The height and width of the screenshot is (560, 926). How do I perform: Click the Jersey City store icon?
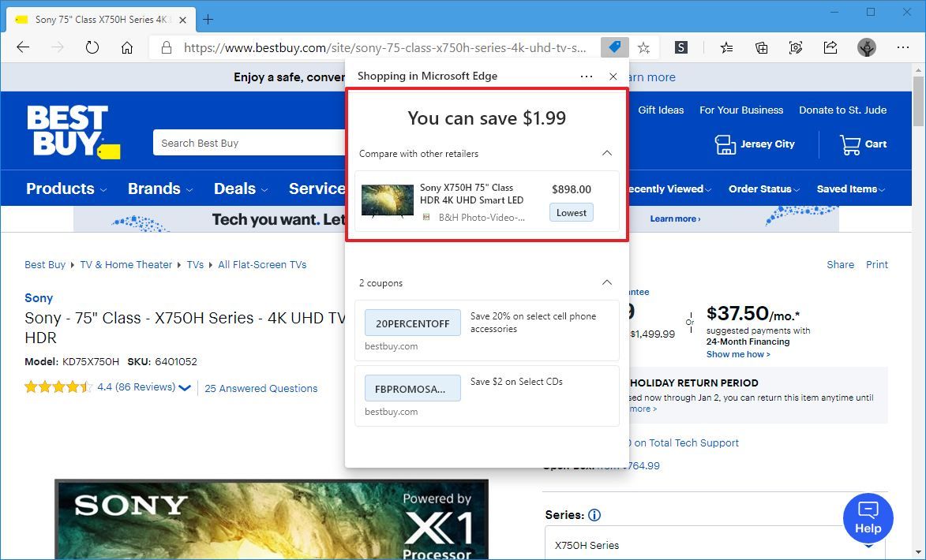point(724,144)
